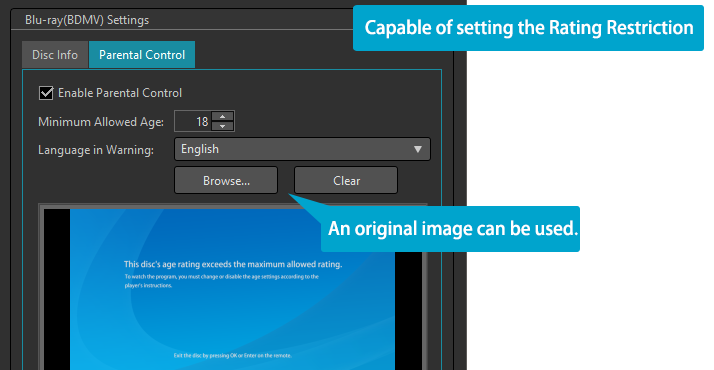This screenshot has width=714, height=370.
Task: Click the Language in Warning label
Action: (96, 150)
